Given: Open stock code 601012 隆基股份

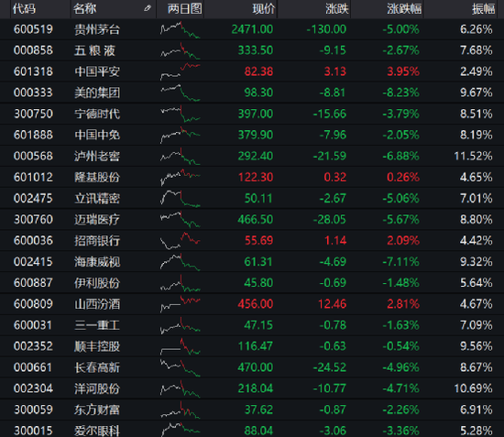Looking at the screenshot, I should click(x=33, y=177).
